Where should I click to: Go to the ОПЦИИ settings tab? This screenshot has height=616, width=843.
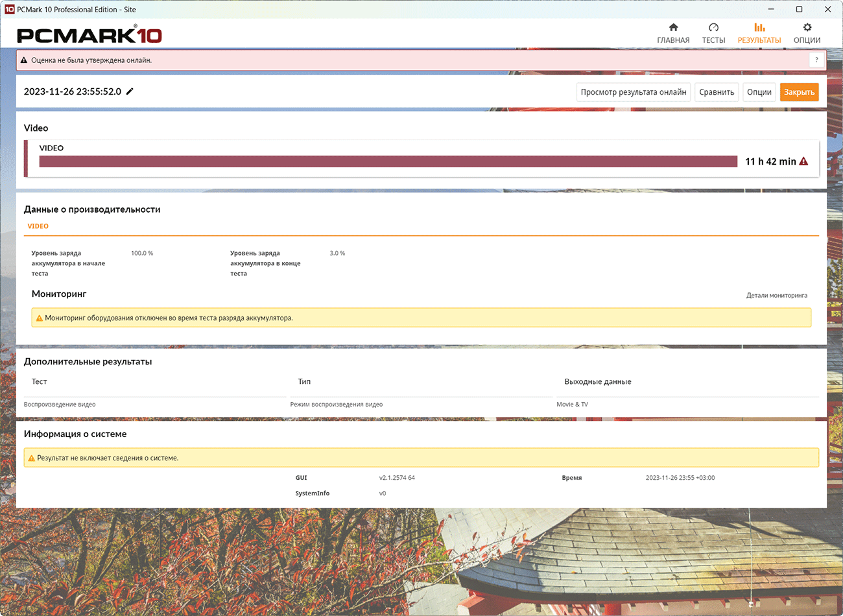807,34
